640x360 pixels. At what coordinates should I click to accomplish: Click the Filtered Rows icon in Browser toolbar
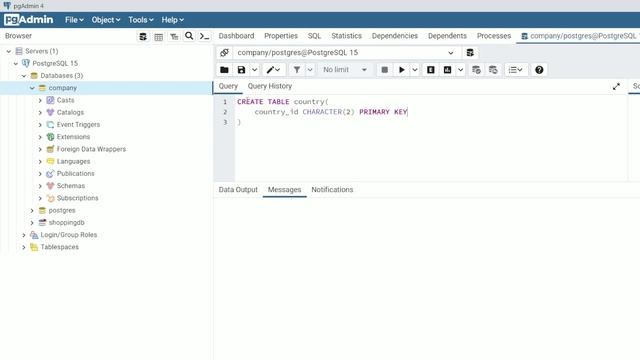click(x=174, y=36)
